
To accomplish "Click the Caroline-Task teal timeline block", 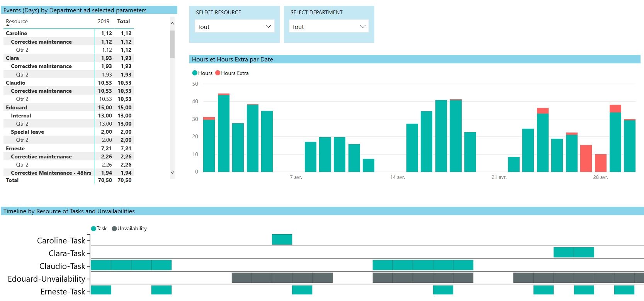I will (282, 240).
